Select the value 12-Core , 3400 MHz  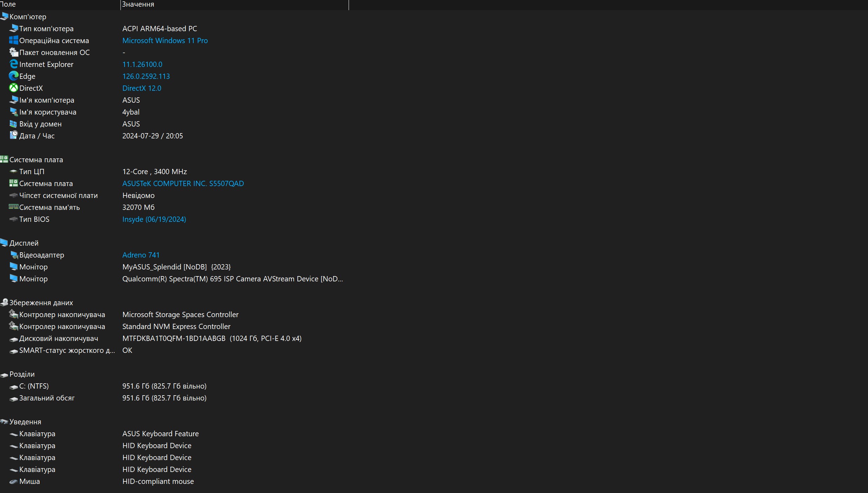(x=155, y=171)
